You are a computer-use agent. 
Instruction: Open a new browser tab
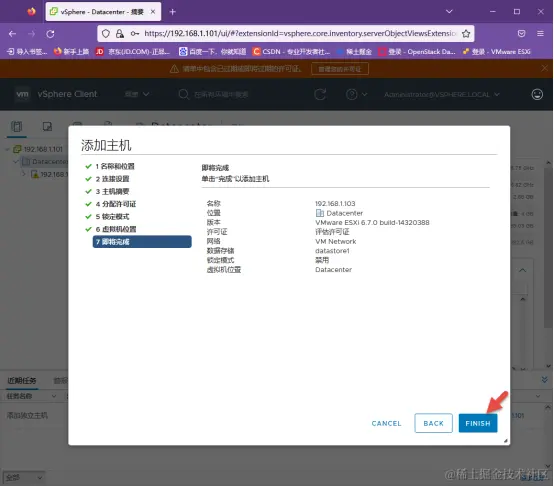[x=172, y=12]
